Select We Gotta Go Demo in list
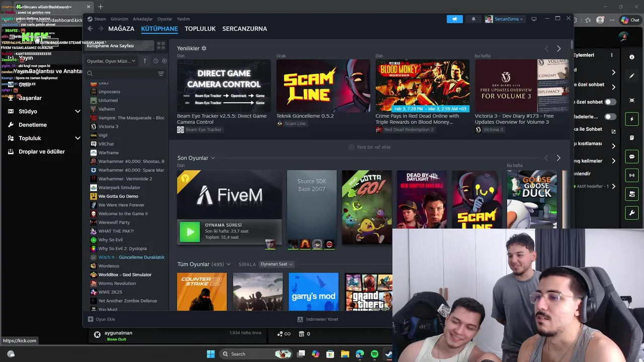The image size is (644, 362). (x=118, y=196)
